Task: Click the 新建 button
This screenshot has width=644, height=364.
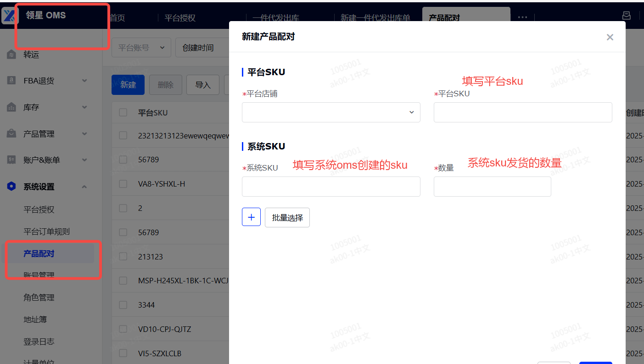Action: (128, 85)
